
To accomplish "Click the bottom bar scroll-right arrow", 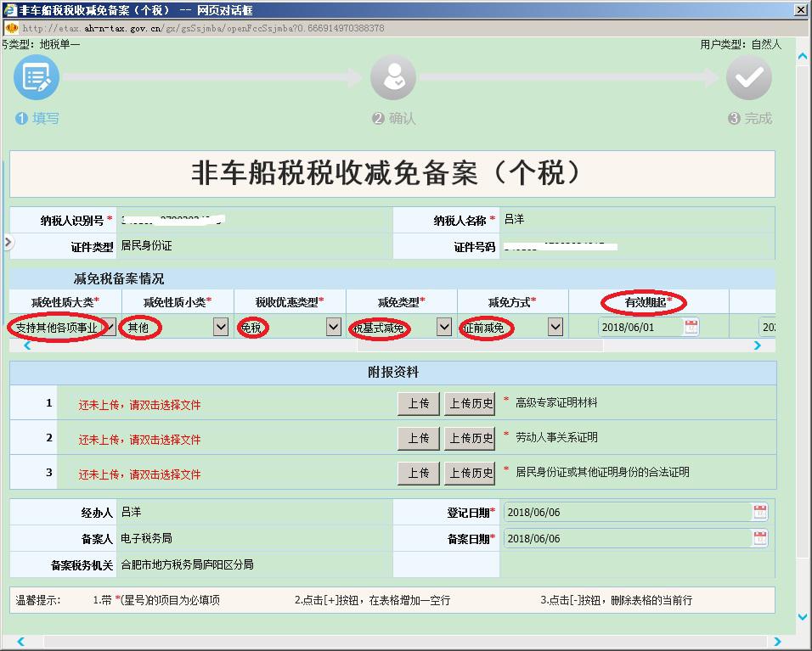I will coord(777,641).
